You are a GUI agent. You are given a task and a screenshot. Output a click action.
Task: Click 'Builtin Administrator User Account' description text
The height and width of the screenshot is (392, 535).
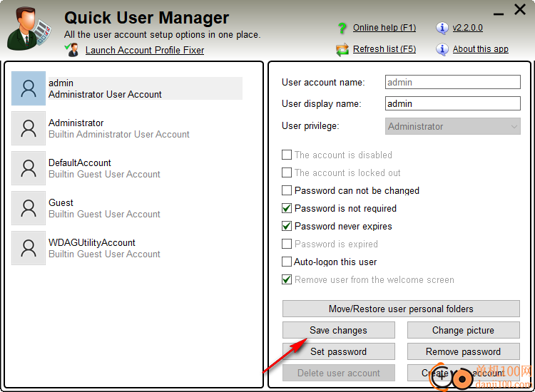pos(118,134)
